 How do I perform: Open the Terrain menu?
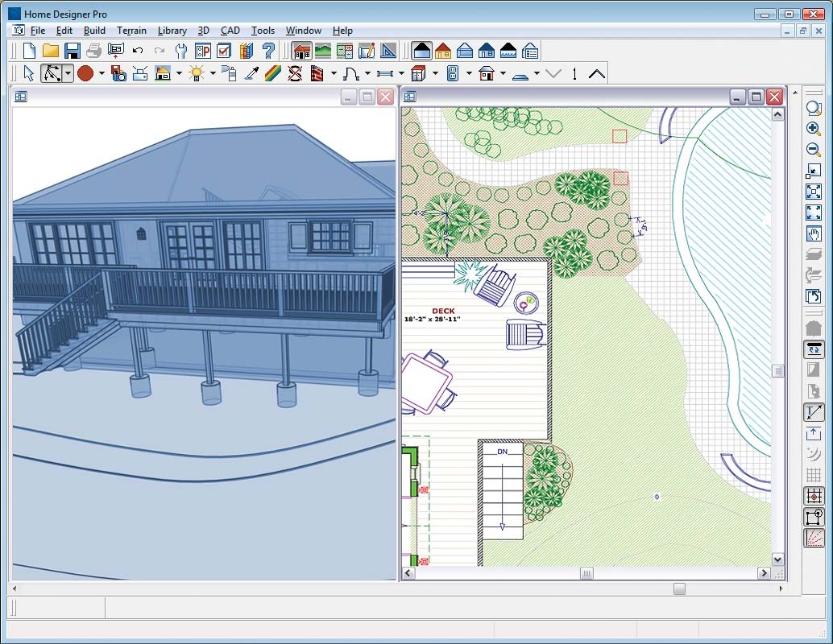(131, 31)
